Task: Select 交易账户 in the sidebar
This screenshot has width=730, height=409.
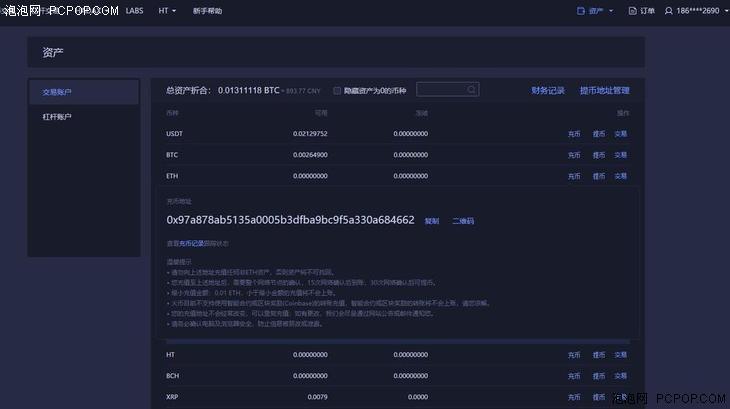Action: click(83, 92)
